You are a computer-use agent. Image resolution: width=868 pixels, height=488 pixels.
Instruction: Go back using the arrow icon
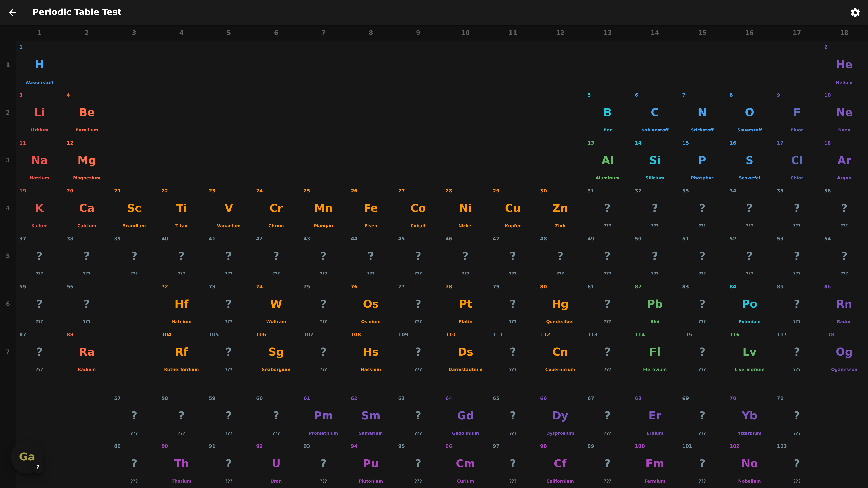(13, 12)
